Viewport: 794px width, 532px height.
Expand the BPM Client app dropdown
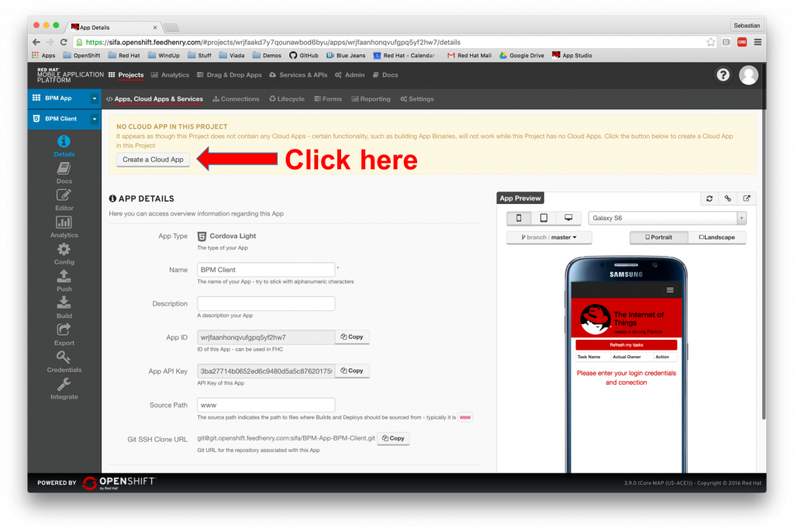(94, 119)
